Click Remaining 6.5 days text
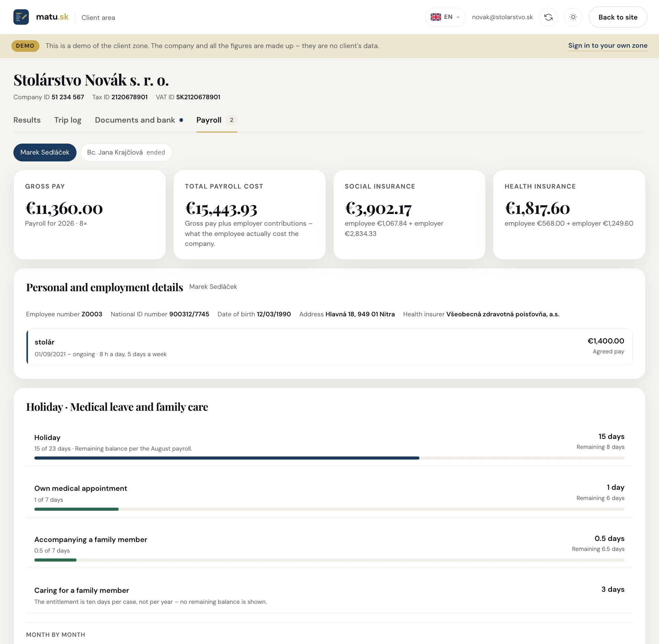The image size is (659, 644). (598, 549)
